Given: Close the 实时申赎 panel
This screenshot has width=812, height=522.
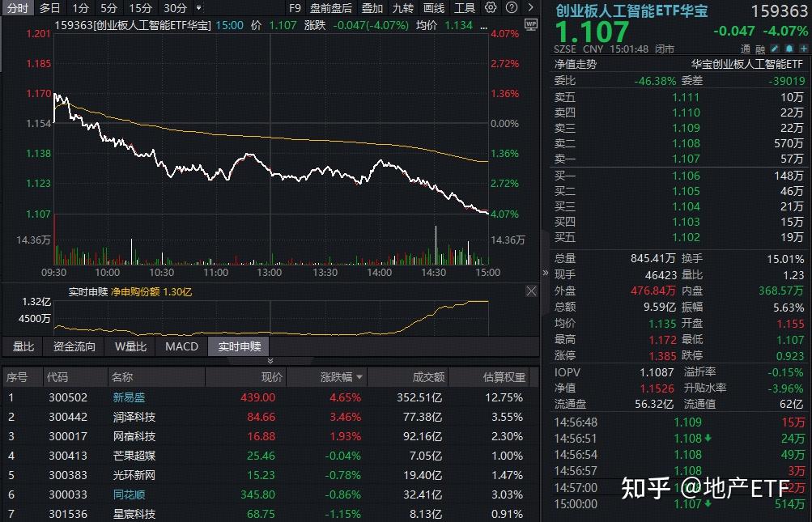Looking at the screenshot, I should point(531,291).
